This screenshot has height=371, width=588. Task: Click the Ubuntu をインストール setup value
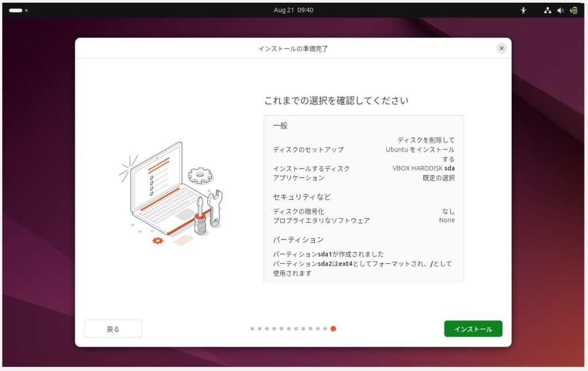(x=420, y=149)
